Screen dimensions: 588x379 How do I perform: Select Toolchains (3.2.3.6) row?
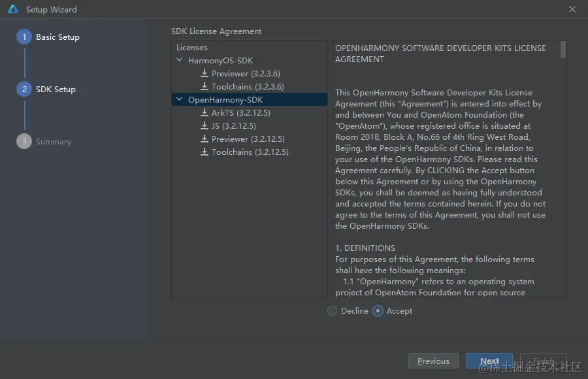pyautogui.click(x=250, y=87)
